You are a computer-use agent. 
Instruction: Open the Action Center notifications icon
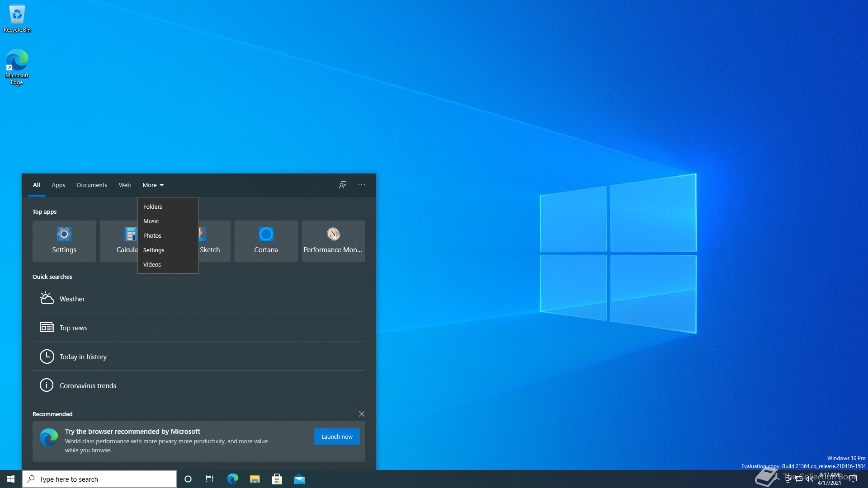click(x=853, y=479)
